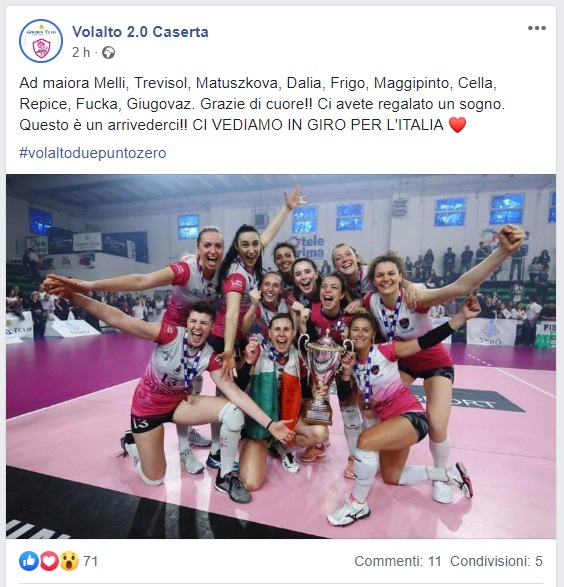Click the red heart Love reaction icon
This screenshot has height=587, width=564.
[x=49, y=561]
